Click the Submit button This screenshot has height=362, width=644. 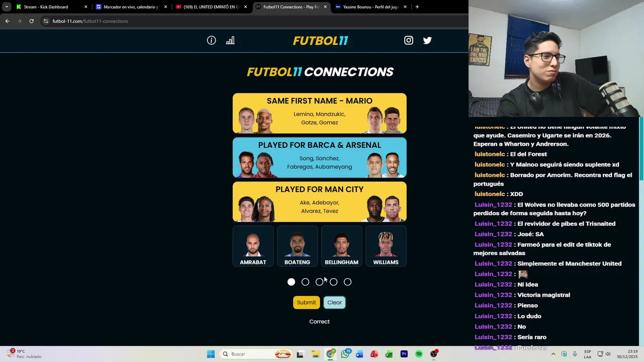(x=306, y=302)
